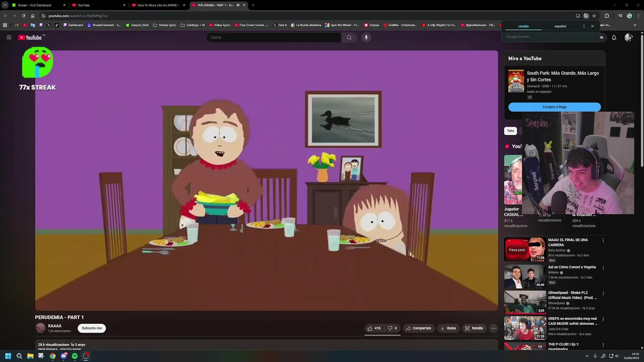Open the La Ruleta Aleatoria bookmark
The height and width of the screenshot is (362, 644).
[306, 25]
